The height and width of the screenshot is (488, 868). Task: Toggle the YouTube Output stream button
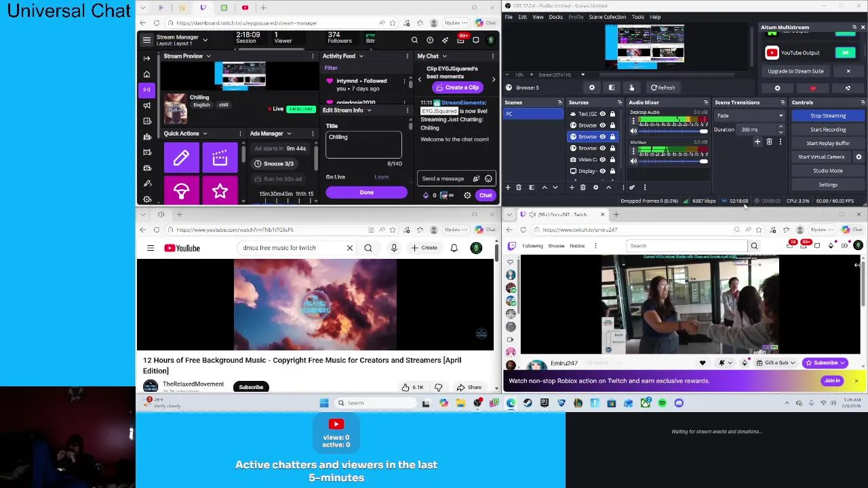point(845,53)
